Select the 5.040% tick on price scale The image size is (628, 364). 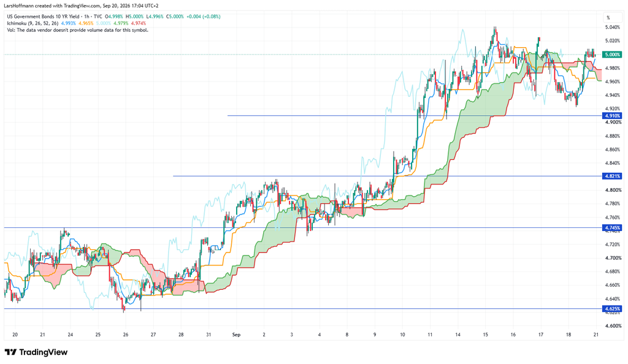coord(613,27)
